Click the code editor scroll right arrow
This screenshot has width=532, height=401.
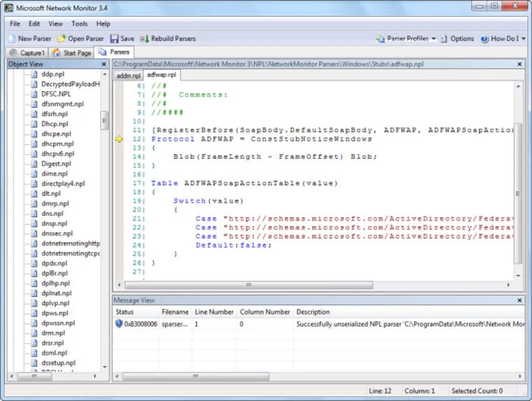click(508, 285)
